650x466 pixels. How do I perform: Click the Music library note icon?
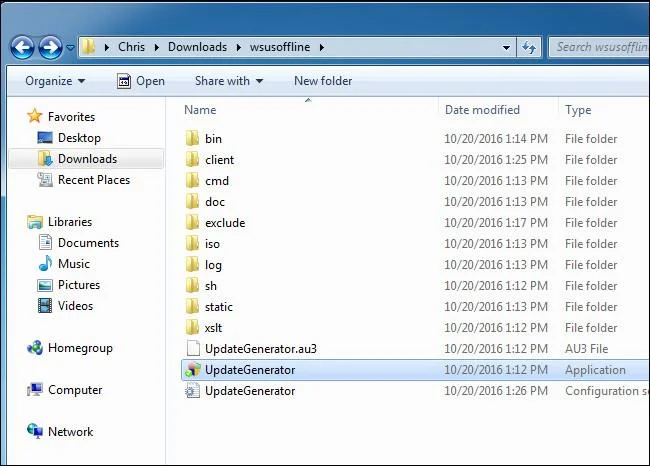click(x=45, y=264)
